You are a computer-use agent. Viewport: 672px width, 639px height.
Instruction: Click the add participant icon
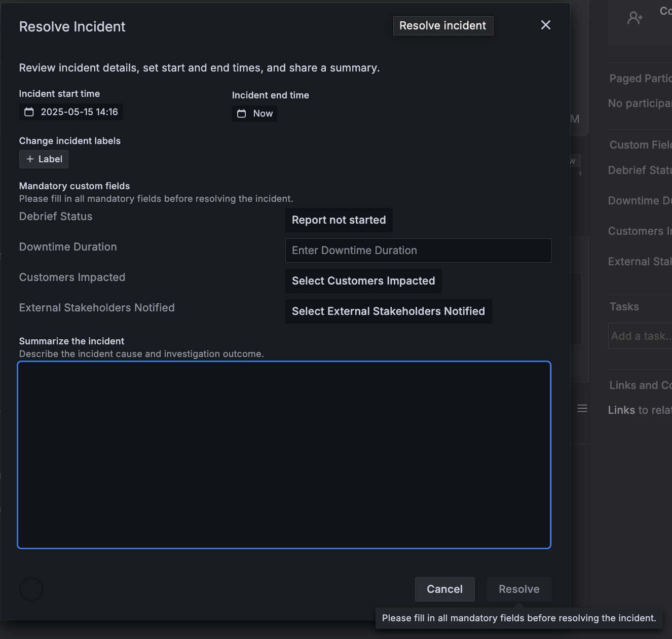pyautogui.click(x=634, y=17)
